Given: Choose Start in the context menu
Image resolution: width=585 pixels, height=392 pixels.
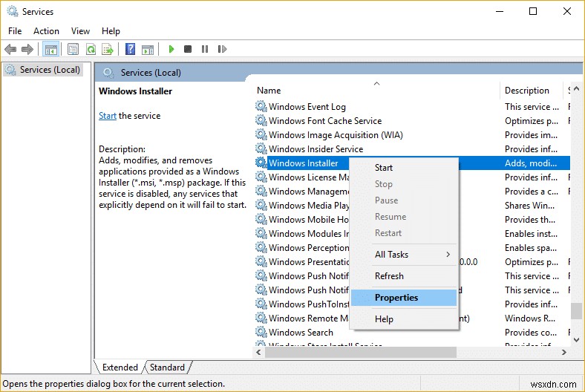Looking at the screenshot, I should coord(404,168).
